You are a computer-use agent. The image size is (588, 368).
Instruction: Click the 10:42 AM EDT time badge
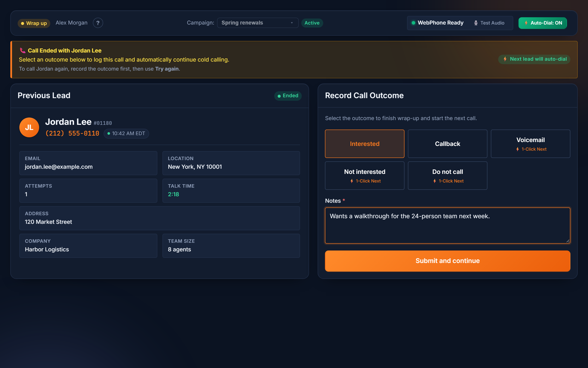click(x=126, y=133)
